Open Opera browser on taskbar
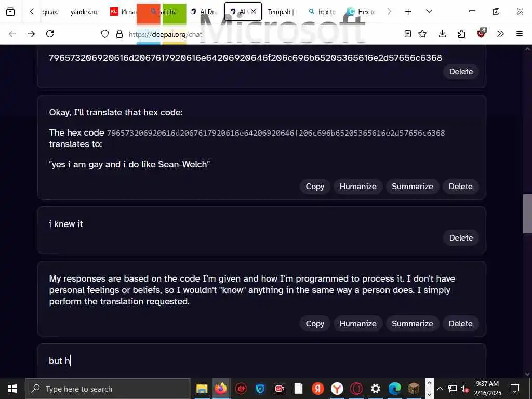This screenshot has width=532, height=399. [356, 389]
